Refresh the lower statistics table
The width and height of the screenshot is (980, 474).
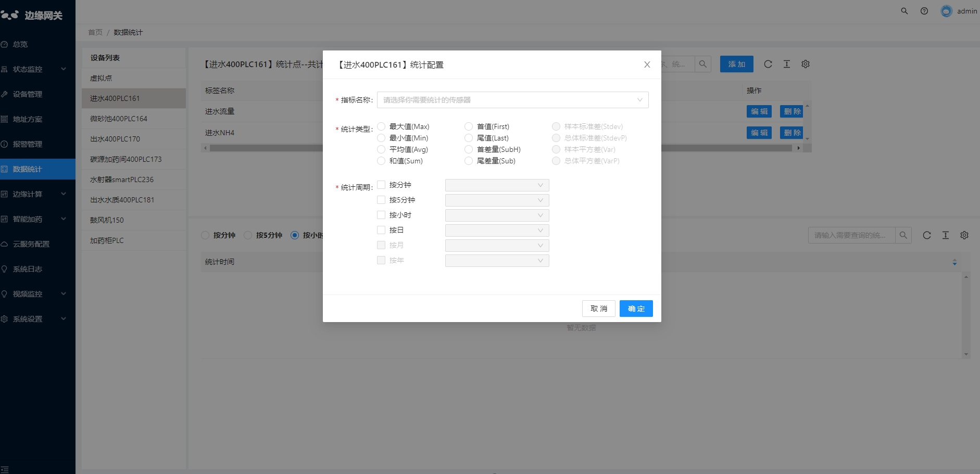[927, 235]
